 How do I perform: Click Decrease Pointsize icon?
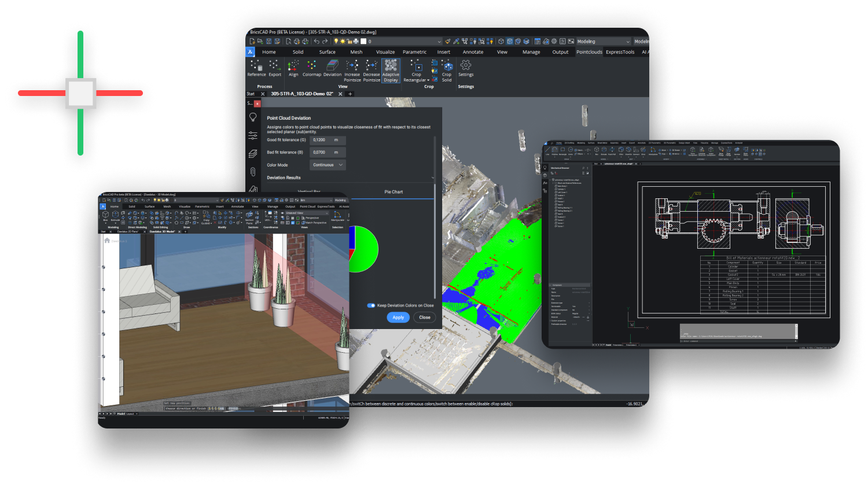(372, 71)
